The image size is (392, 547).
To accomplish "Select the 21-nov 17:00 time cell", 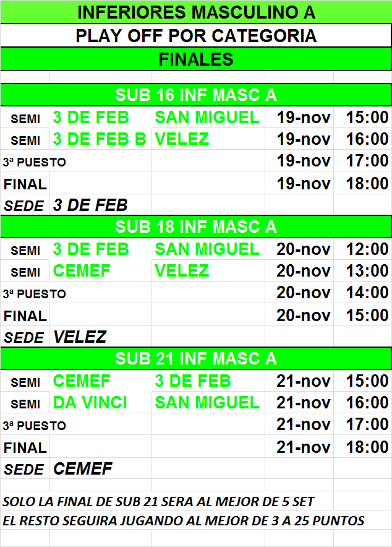I will coord(363,424).
